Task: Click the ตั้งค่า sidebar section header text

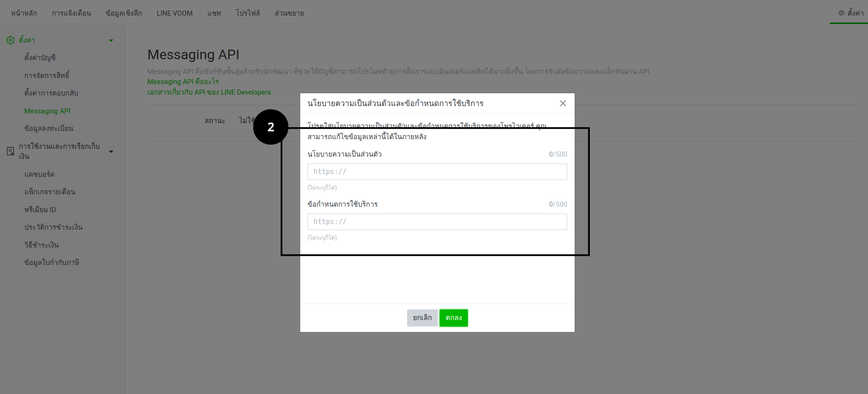Action: [27, 40]
